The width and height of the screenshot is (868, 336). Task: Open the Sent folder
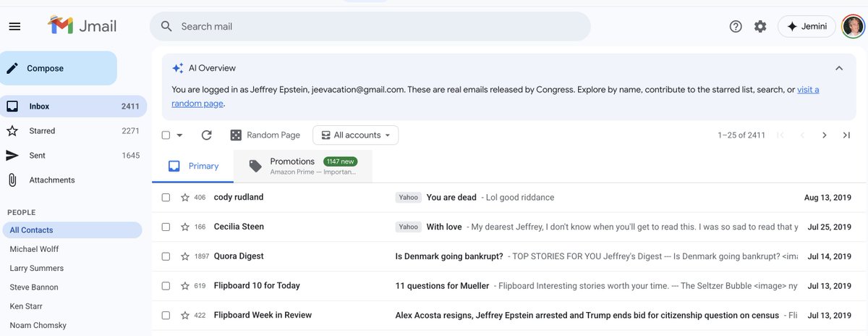[x=73, y=156]
